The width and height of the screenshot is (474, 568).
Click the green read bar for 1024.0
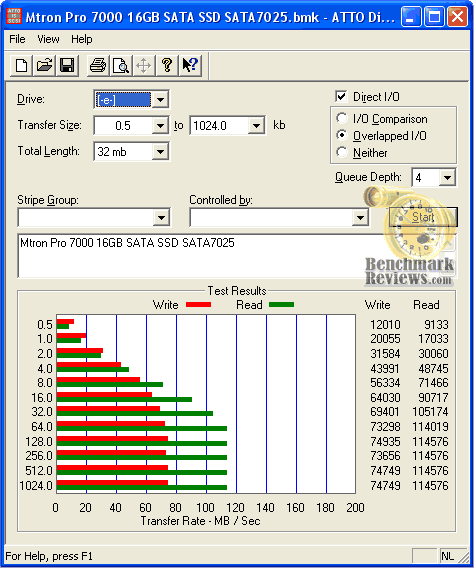(142, 488)
